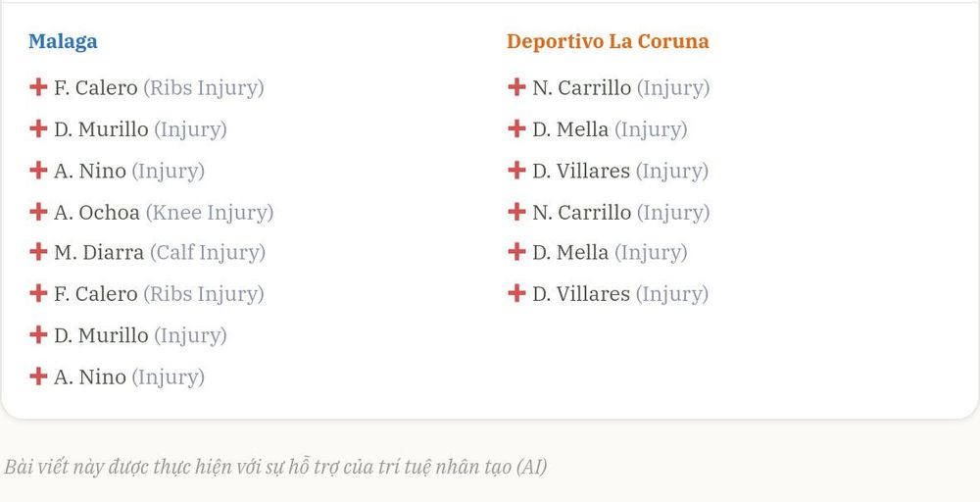Image resolution: width=980 pixels, height=502 pixels.
Task: Tap the injury icon of the second D. Murillo entry
Action: [x=38, y=335]
